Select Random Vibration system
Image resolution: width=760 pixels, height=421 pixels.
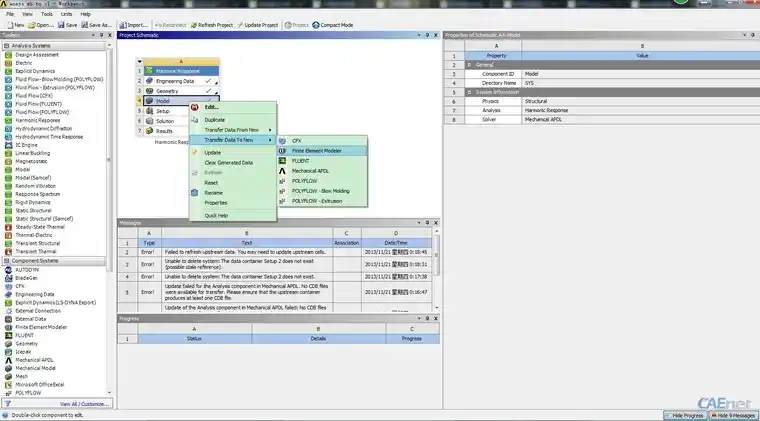(35, 186)
